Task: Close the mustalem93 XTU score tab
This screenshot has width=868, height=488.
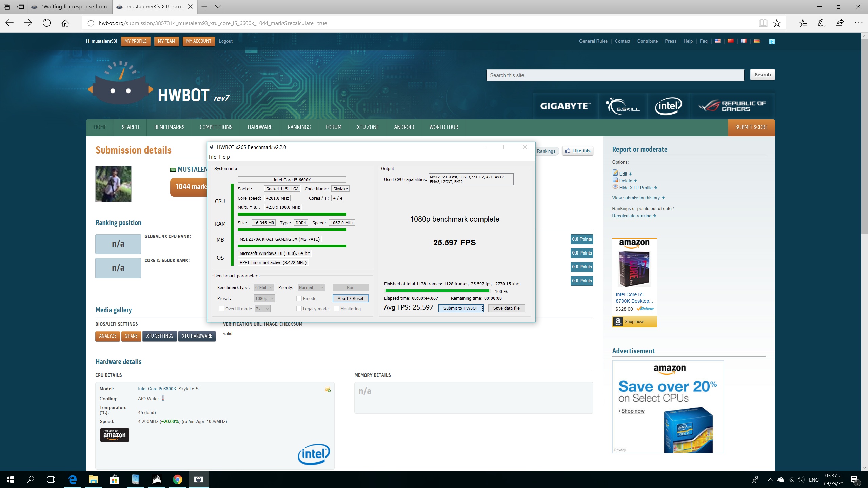Action: (191, 6)
